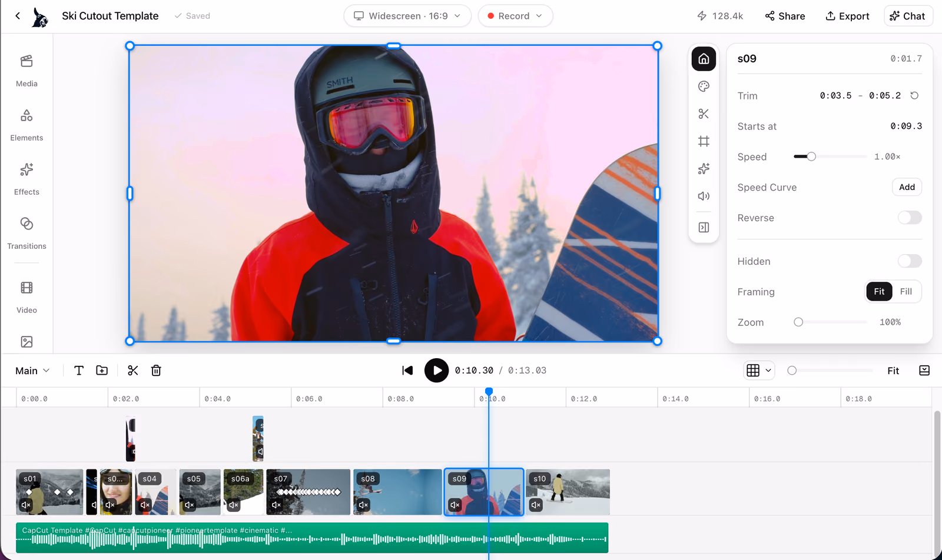The width and height of the screenshot is (942, 560).
Task: Play the video preview
Action: coord(436,371)
